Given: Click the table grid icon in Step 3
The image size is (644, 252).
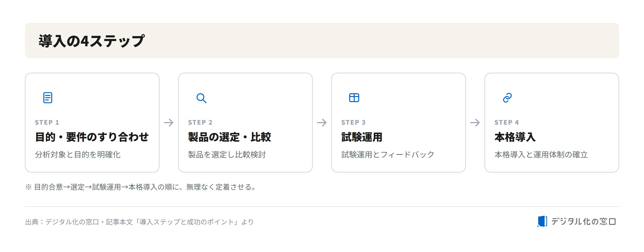Looking at the screenshot, I should tap(354, 98).
